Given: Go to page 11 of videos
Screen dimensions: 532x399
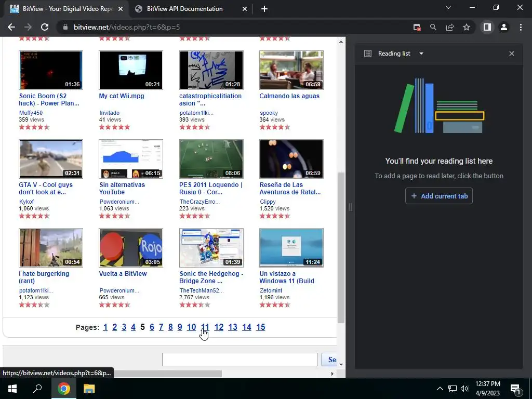Looking at the screenshot, I should (205, 327).
